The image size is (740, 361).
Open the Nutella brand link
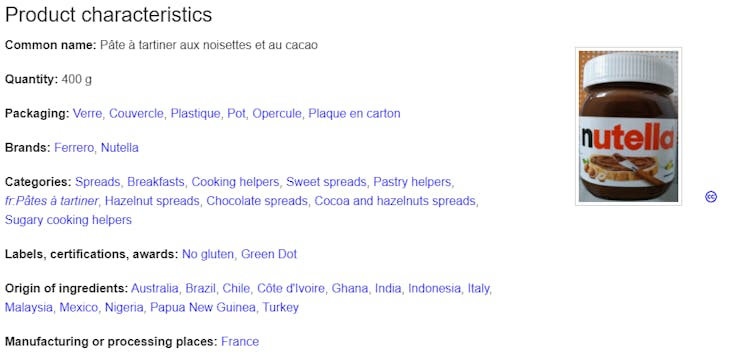pyautogui.click(x=120, y=148)
